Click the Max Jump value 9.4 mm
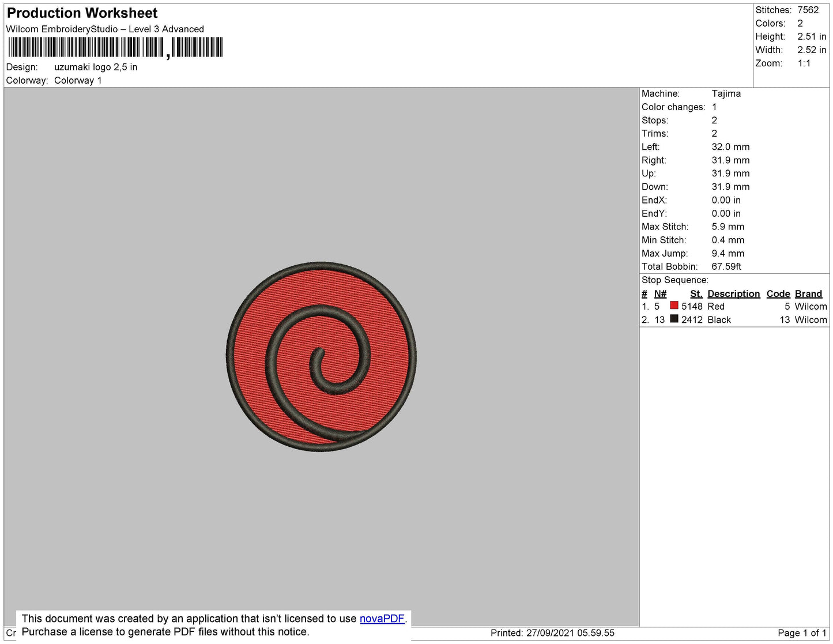Screen dimensions: 833x644 728,253
